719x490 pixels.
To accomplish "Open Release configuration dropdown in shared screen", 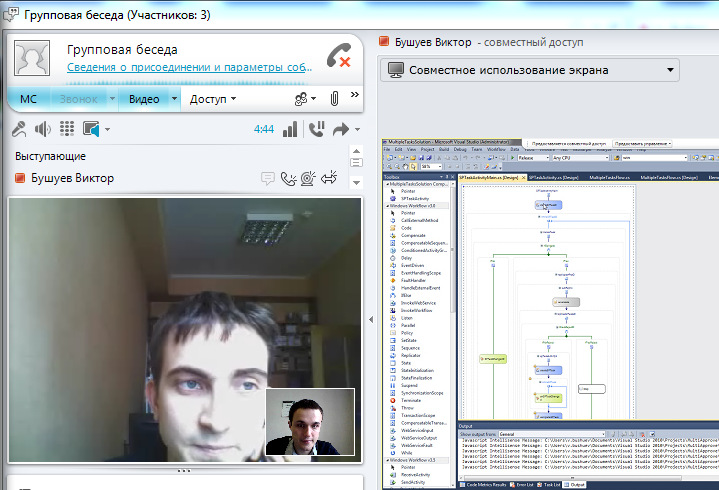I will point(533,158).
